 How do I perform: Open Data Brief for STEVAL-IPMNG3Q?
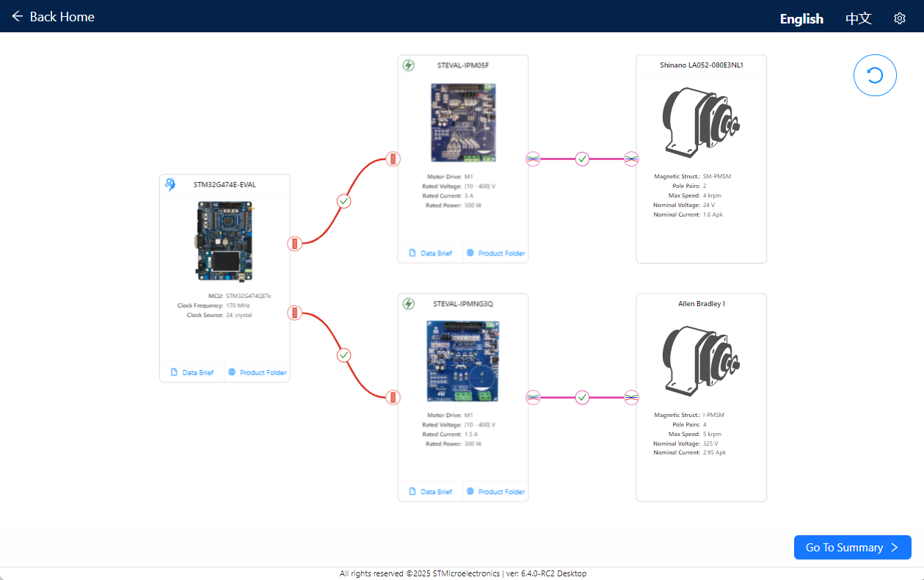tap(430, 491)
